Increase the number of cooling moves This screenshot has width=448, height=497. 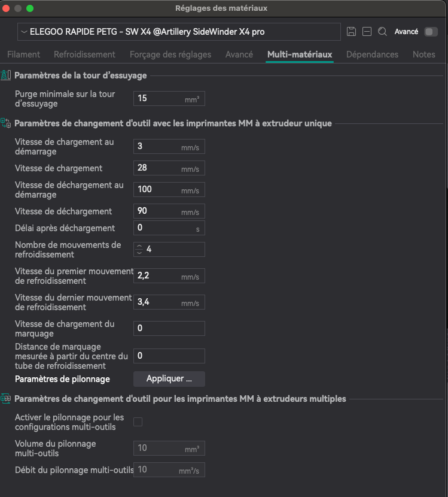[x=139, y=246]
